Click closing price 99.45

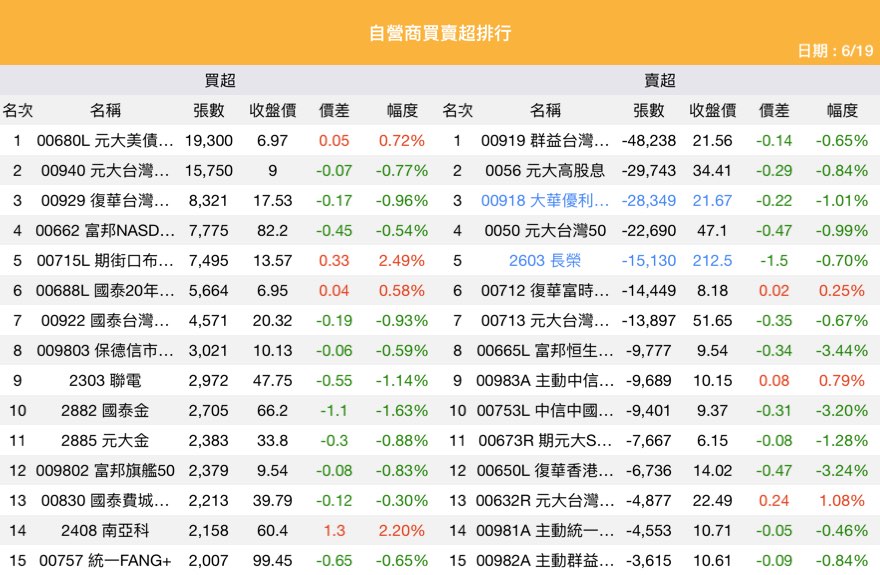[272, 560]
